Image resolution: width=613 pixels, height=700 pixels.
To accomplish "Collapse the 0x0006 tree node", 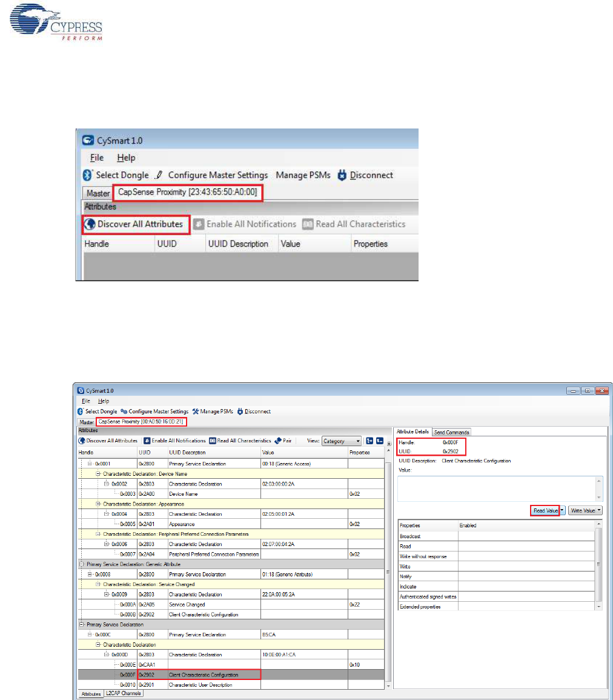I will click(x=106, y=544).
